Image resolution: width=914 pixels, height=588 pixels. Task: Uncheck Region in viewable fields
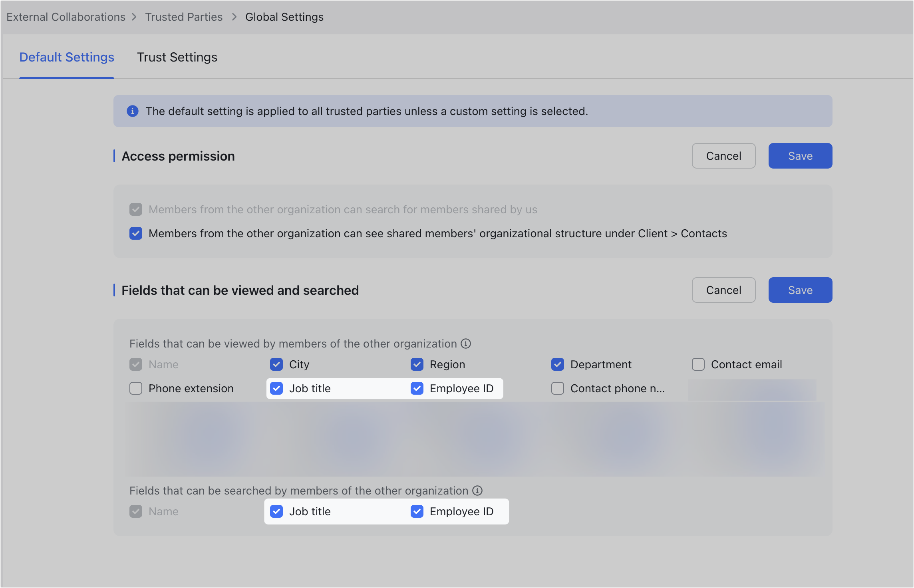(x=417, y=364)
